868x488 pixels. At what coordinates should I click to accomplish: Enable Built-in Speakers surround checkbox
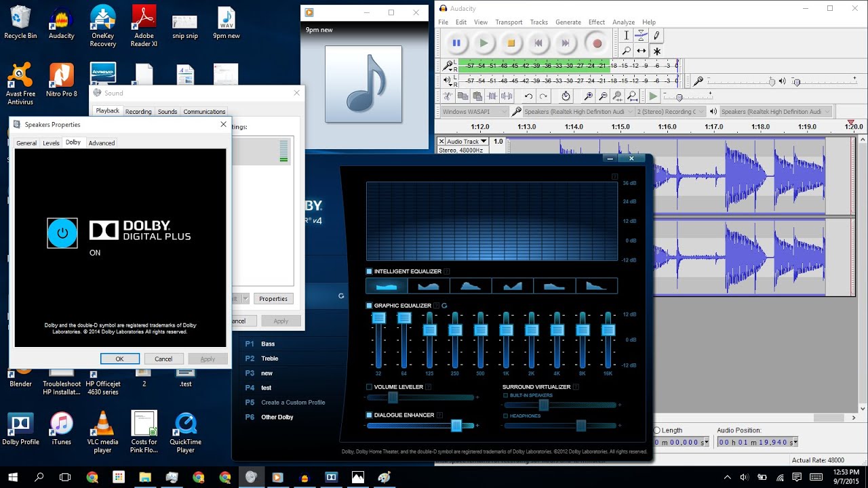(506, 395)
